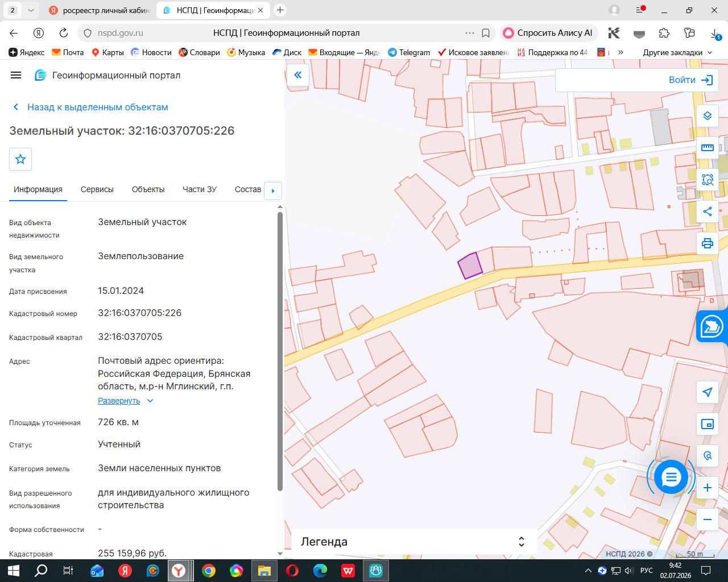Add parcel to favorites with star icon

click(20, 159)
